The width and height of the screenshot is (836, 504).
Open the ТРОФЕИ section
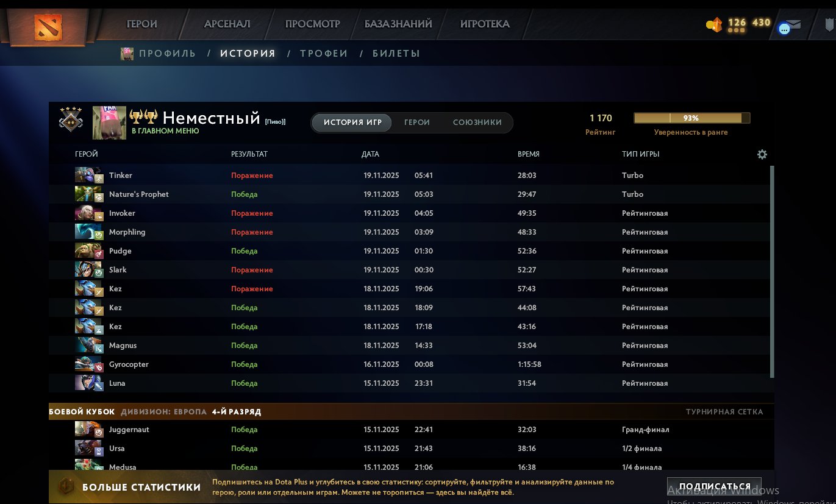324,53
